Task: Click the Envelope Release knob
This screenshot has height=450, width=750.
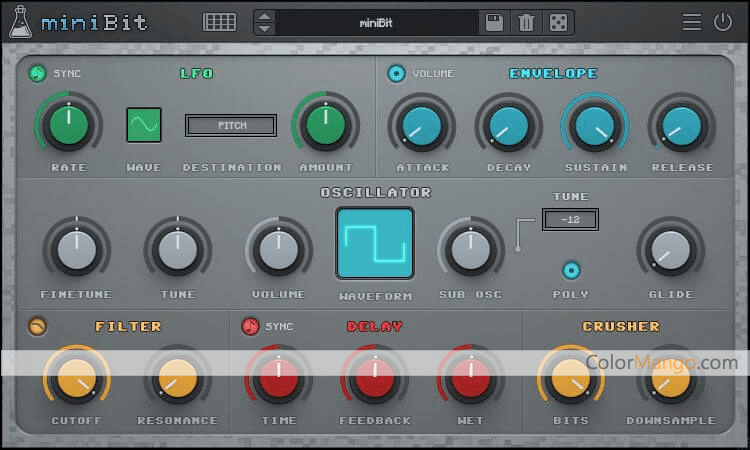Action: pos(682,126)
